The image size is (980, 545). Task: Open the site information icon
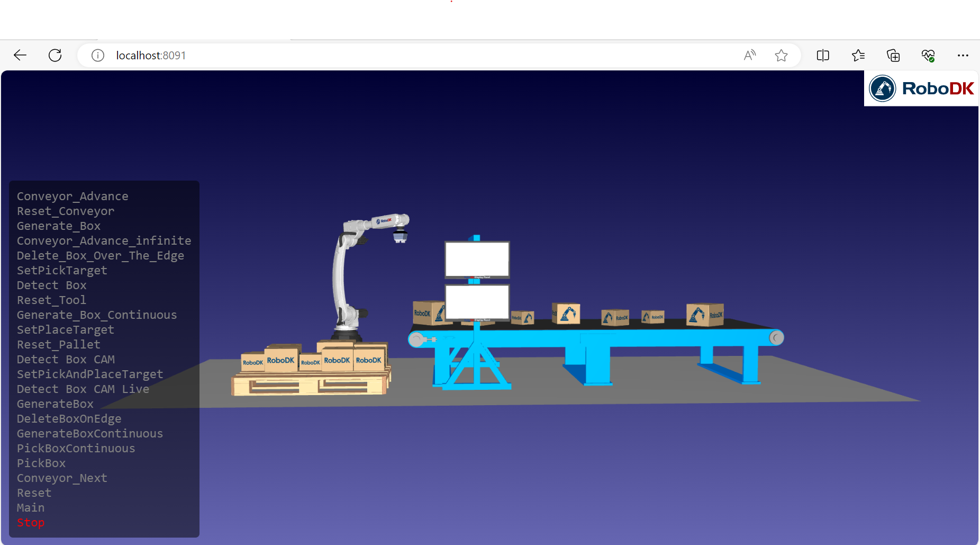point(98,55)
